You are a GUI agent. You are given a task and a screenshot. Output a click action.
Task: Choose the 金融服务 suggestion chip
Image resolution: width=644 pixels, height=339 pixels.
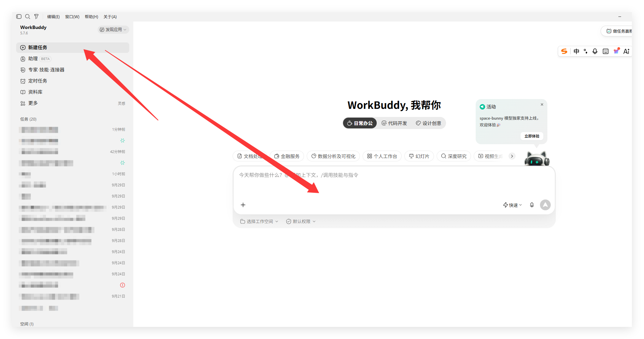(287, 156)
